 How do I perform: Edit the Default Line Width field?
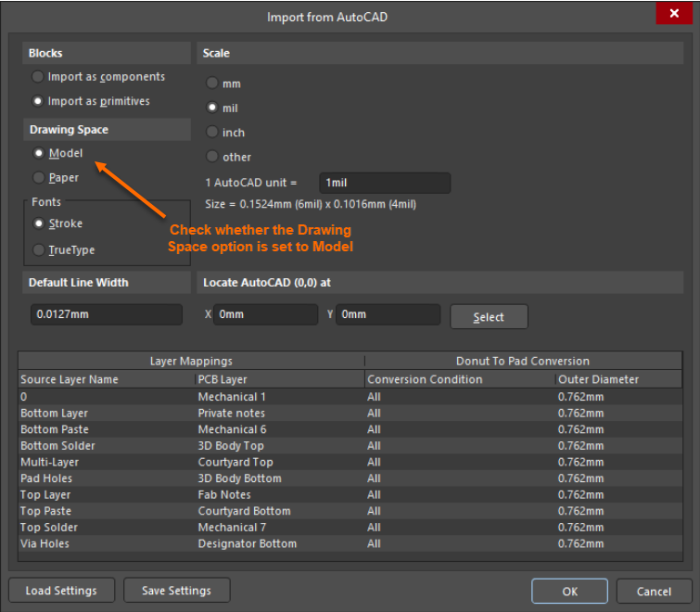click(x=107, y=314)
